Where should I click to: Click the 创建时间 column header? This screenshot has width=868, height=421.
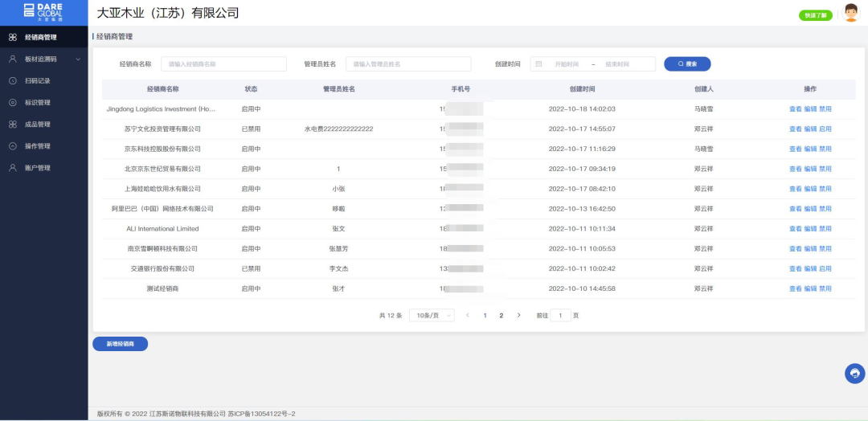582,89
